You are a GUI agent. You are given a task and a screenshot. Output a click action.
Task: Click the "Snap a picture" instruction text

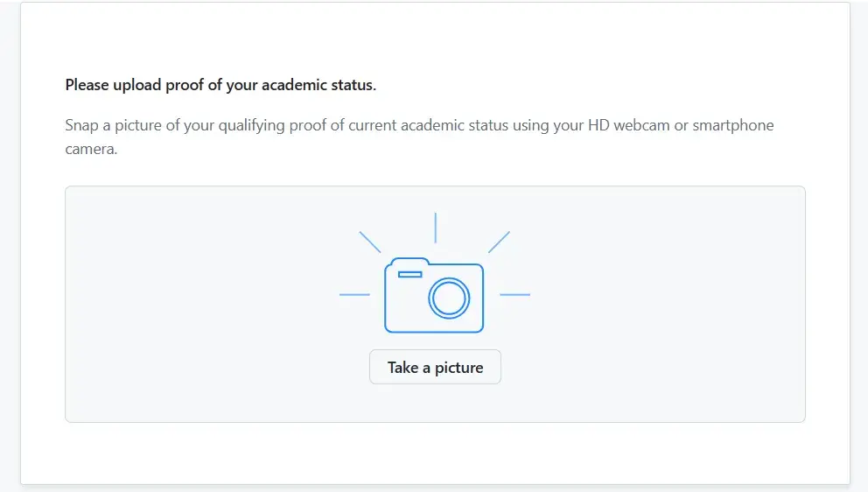coord(114,125)
